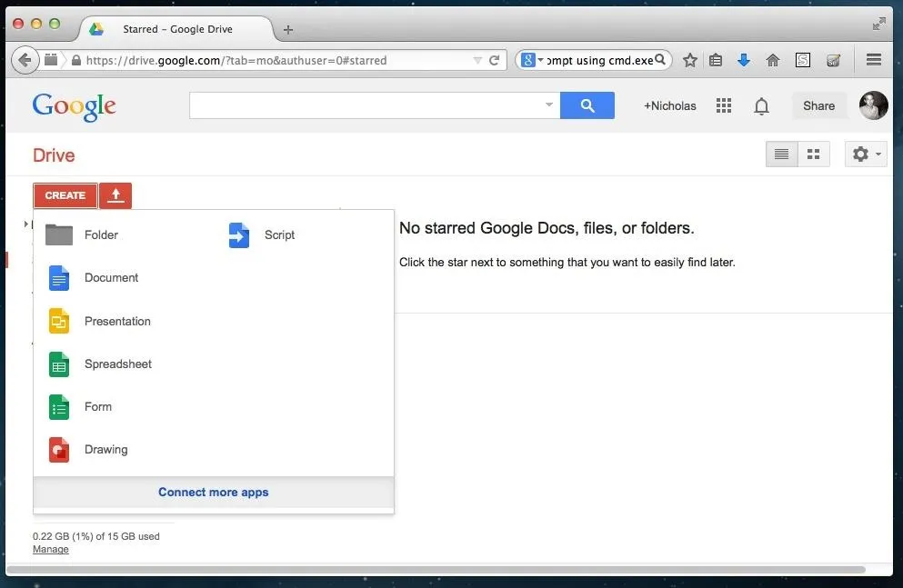
Task: Choose Spreadsheet from the Create menu
Action: pyautogui.click(x=118, y=364)
